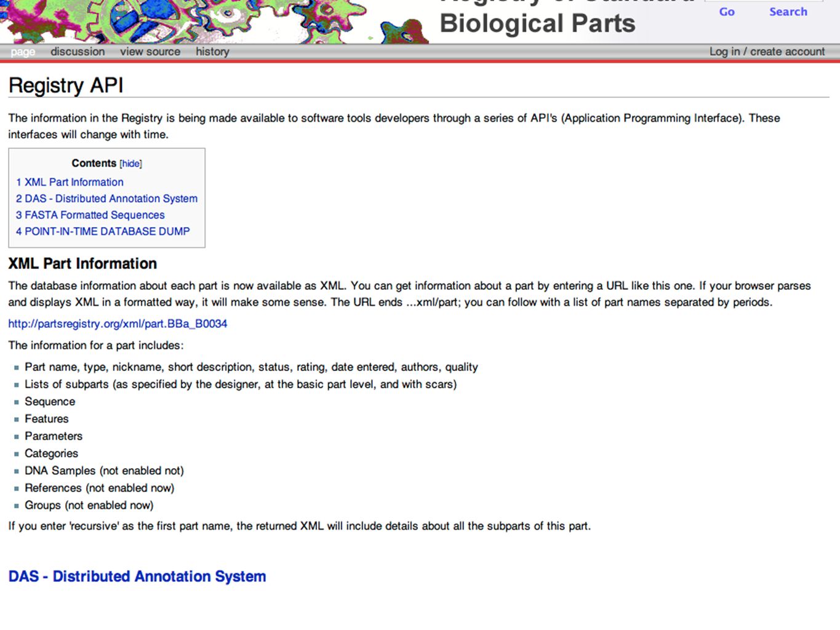Viewport: 840px width, 630px height.
Task: Click the DNA Samples (not enabled not) item
Action: [x=104, y=471]
